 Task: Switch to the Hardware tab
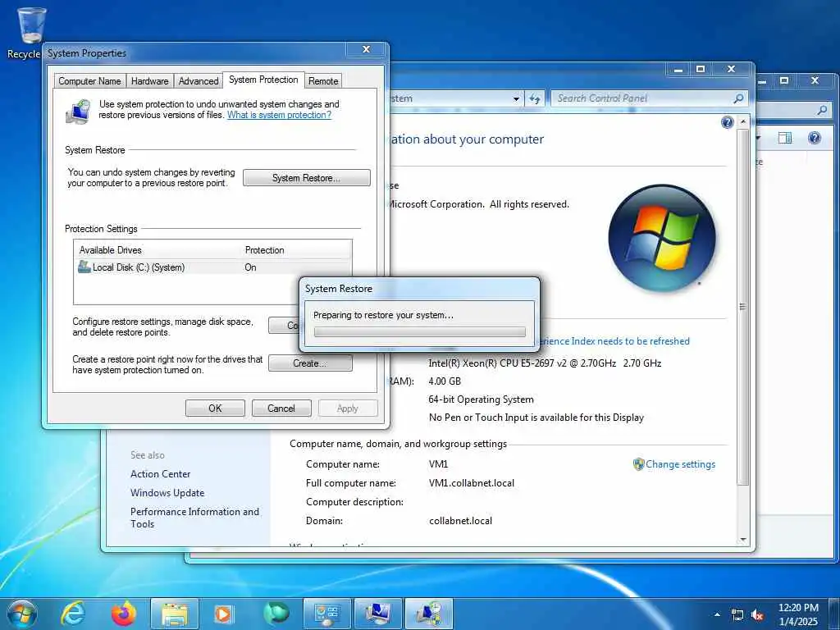pos(149,81)
